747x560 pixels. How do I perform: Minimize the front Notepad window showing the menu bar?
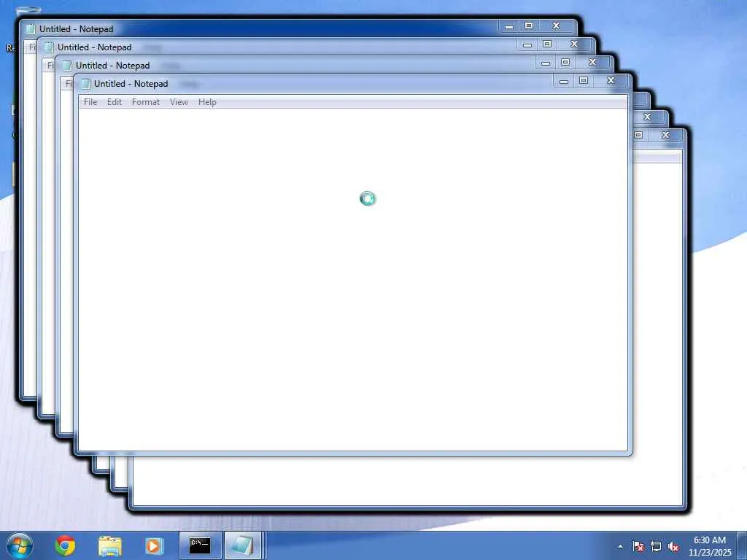(x=564, y=81)
